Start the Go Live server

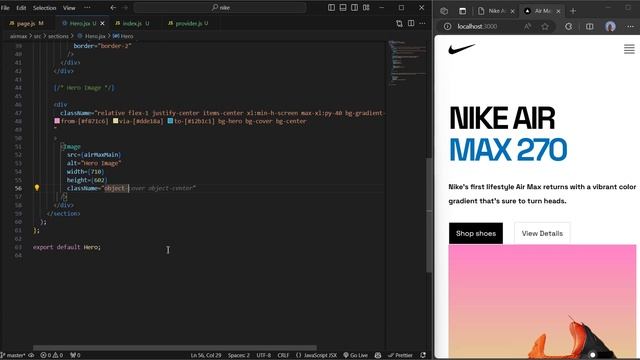tap(356, 355)
